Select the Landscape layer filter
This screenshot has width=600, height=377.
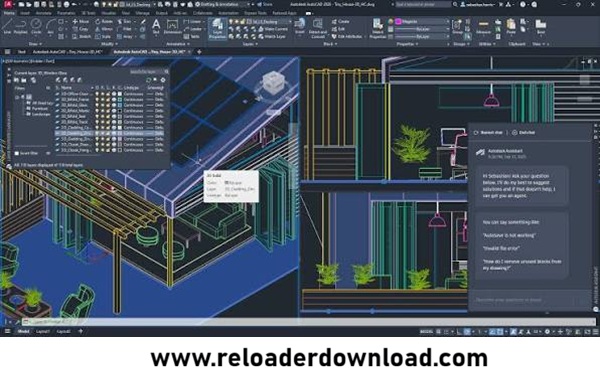[38, 114]
